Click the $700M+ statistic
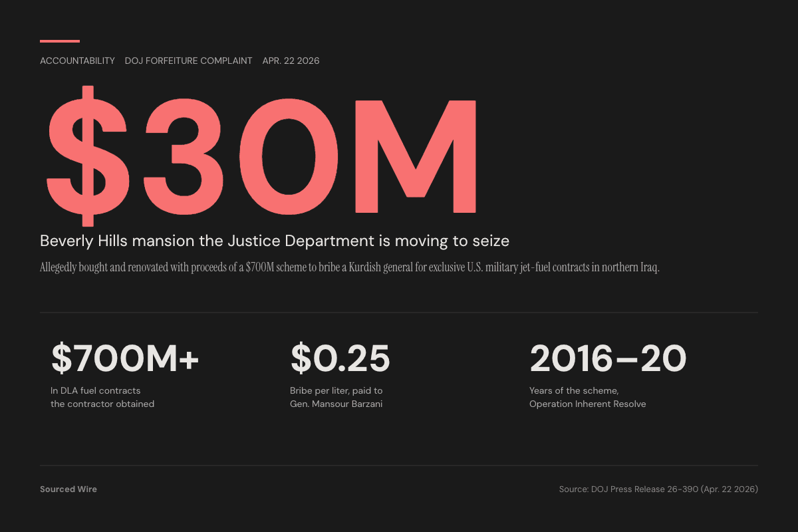Viewport: 798px width, 532px height. click(x=126, y=358)
